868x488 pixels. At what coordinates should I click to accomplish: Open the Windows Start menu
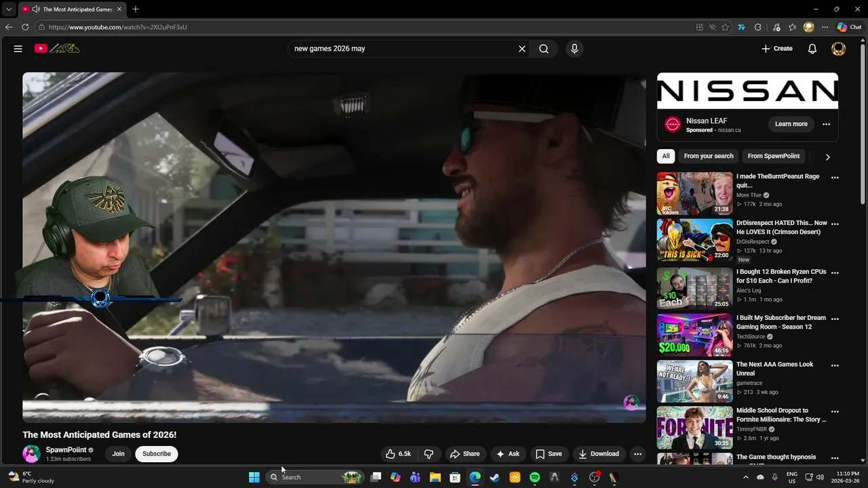pyautogui.click(x=254, y=477)
